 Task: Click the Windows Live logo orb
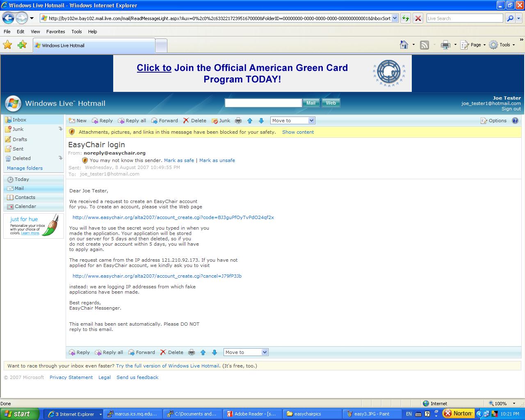(13, 103)
